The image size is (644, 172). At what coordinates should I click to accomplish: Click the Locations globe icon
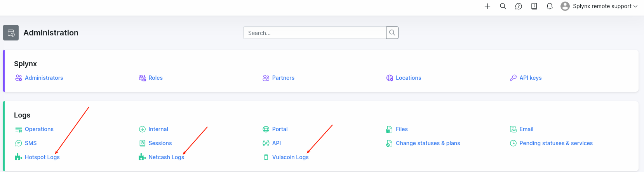pos(390,78)
